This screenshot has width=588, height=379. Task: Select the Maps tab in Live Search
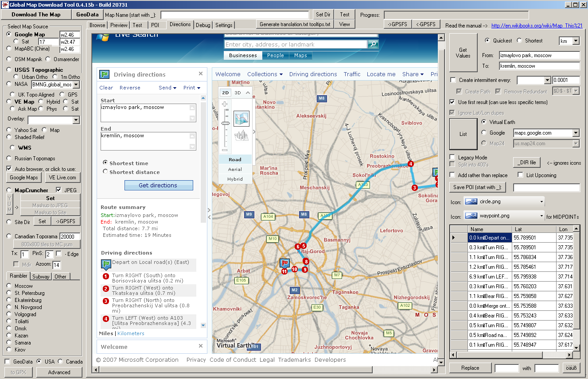tap(300, 55)
